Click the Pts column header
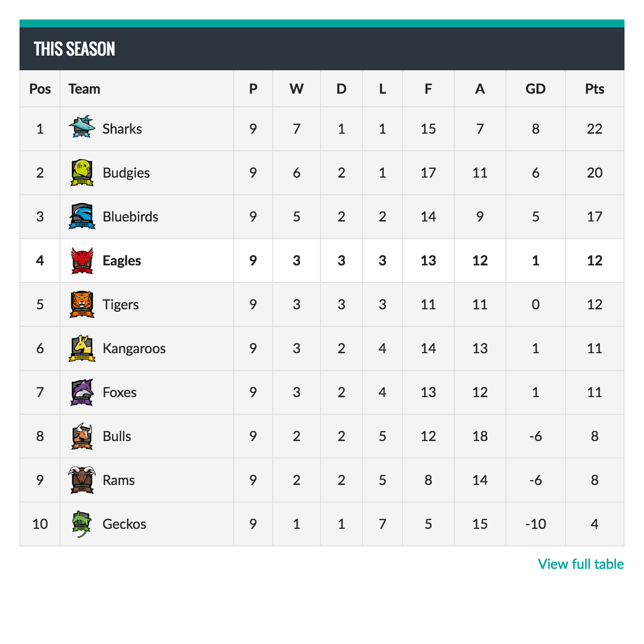644x644 pixels. point(594,89)
